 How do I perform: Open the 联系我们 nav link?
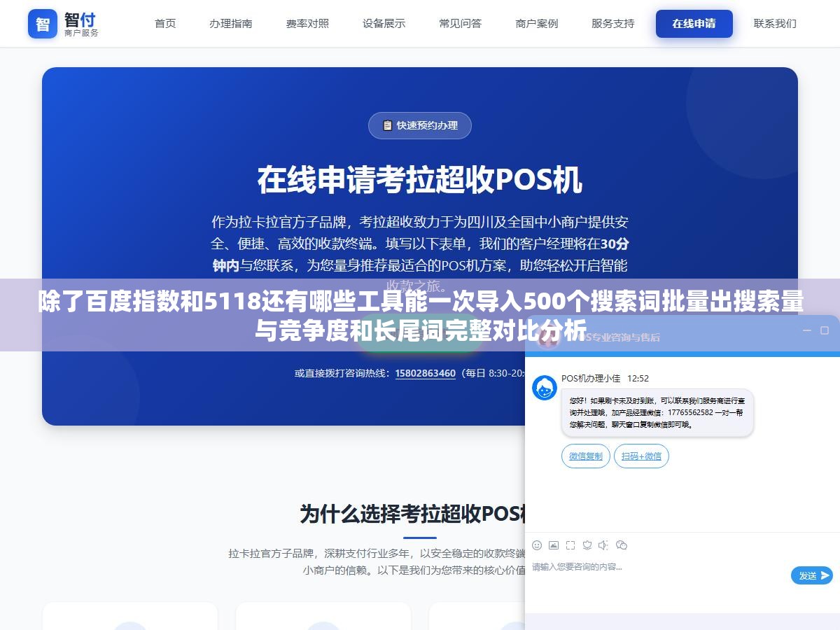[x=775, y=24]
